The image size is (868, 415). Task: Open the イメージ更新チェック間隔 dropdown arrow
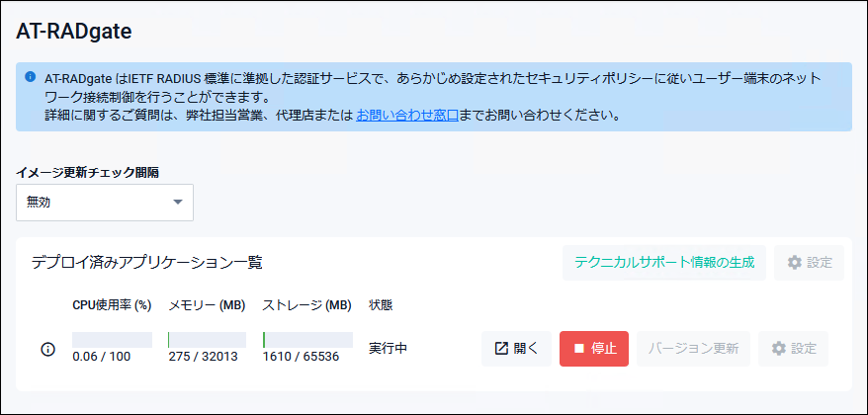point(178,202)
